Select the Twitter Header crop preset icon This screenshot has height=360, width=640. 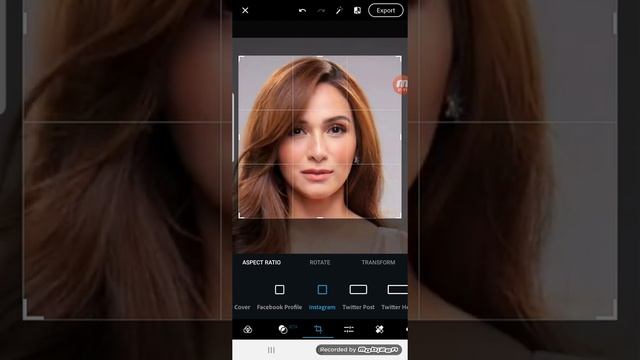point(397,290)
